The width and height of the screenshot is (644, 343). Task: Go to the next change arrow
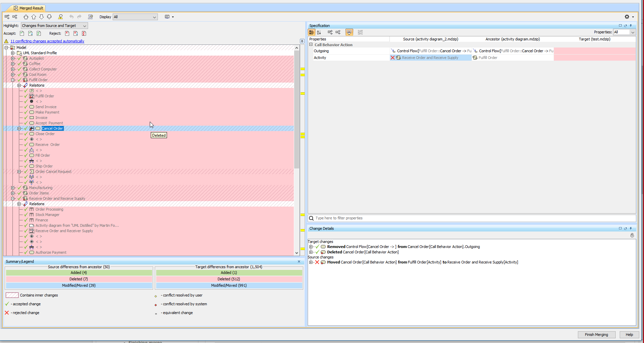click(x=41, y=17)
